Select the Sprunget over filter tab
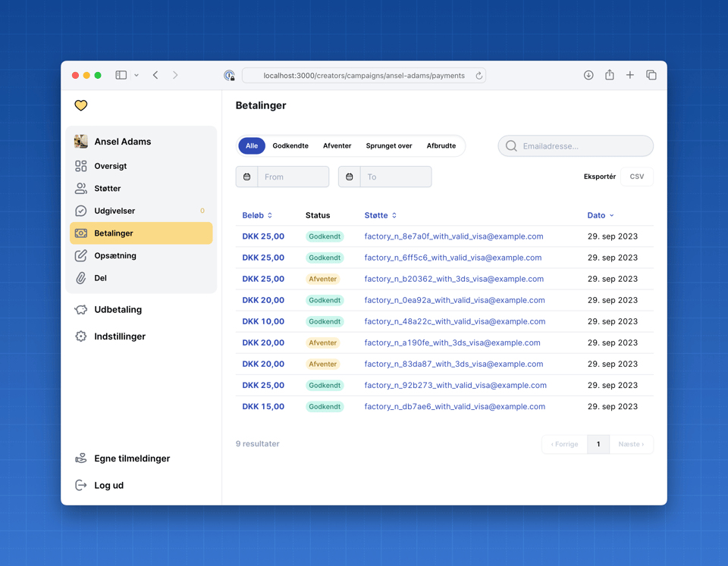Image resolution: width=728 pixels, height=566 pixels. tap(389, 145)
